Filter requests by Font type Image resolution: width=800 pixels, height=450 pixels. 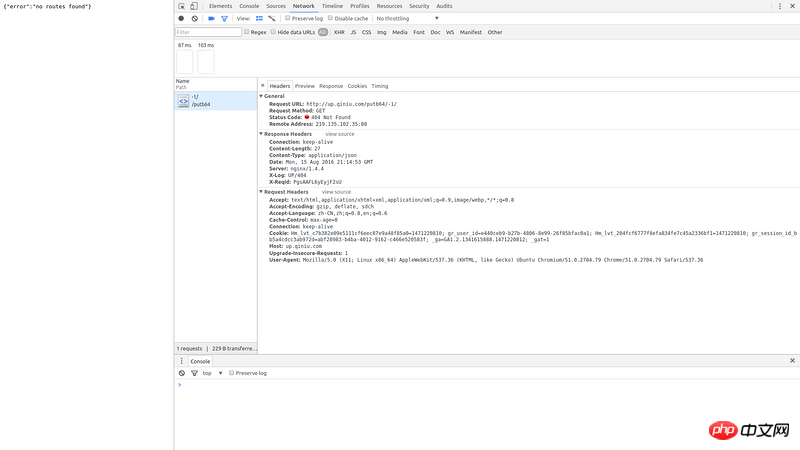pyautogui.click(x=419, y=32)
